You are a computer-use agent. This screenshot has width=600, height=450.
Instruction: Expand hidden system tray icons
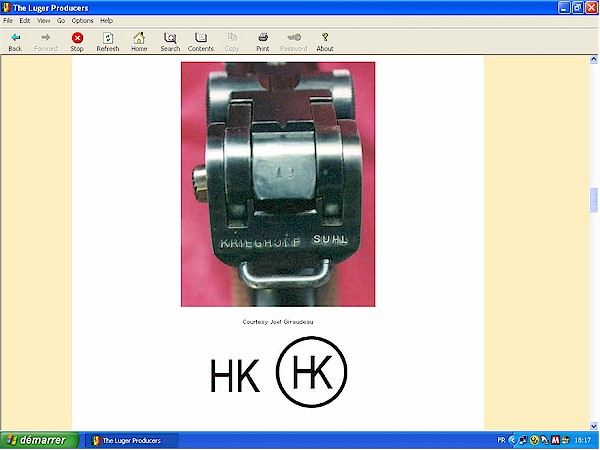click(513, 440)
